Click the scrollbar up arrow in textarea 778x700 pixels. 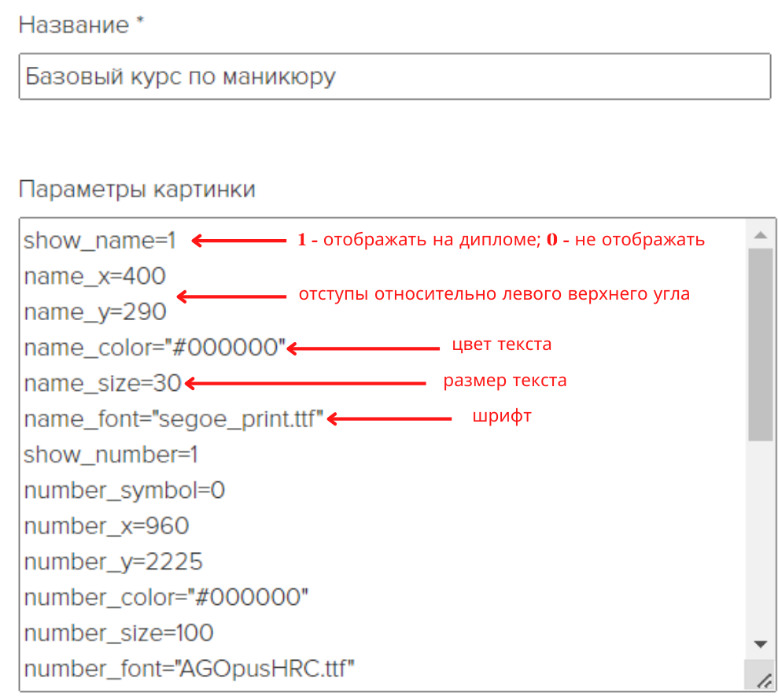coord(760,235)
